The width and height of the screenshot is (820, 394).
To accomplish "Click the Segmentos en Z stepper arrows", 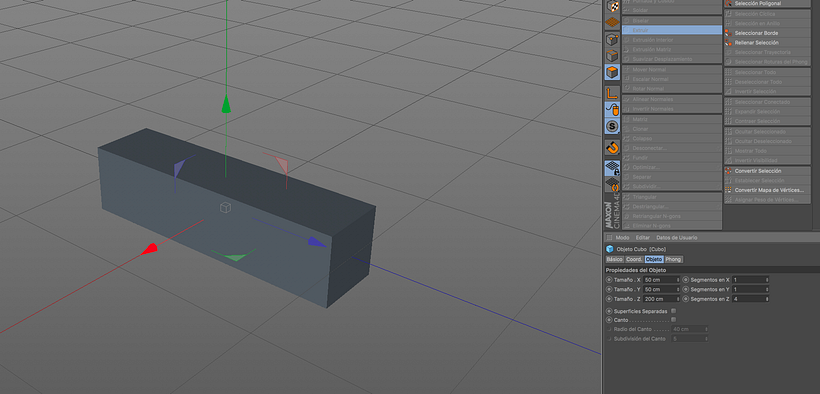I will (767, 299).
